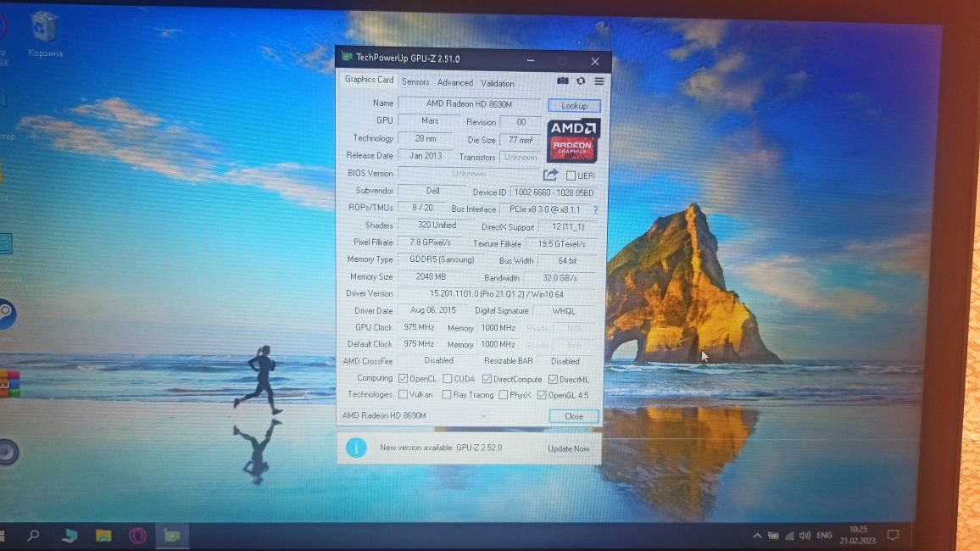980x551 pixels.
Task: Click the Technology 28 nm value
Action: pos(426,138)
